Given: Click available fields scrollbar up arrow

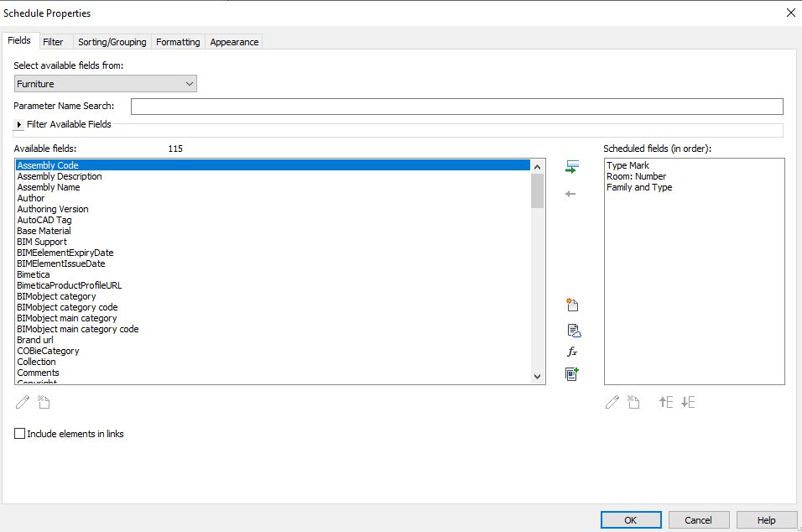Looking at the screenshot, I should (537, 167).
